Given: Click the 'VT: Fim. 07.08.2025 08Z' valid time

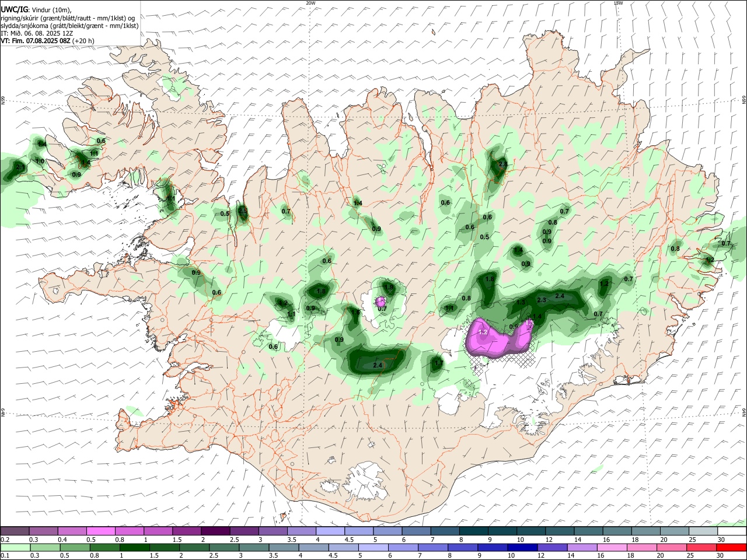Looking at the screenshot, I should (36, 41).
